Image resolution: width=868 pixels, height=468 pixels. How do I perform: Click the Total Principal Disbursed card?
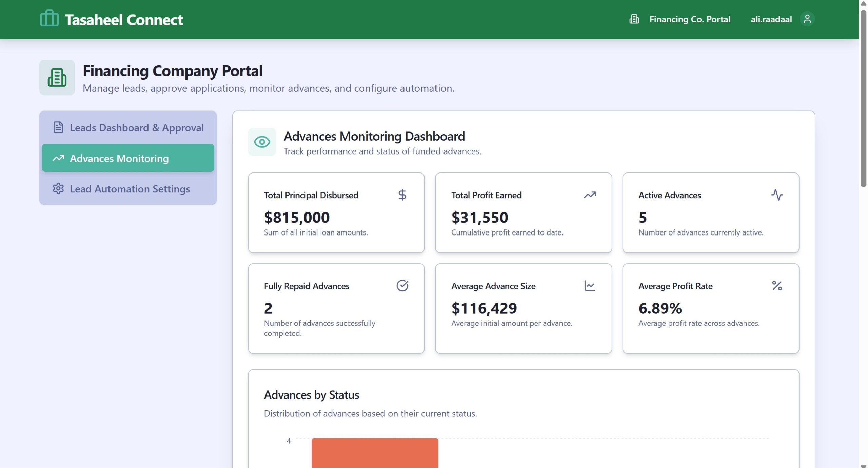point(336,212)
